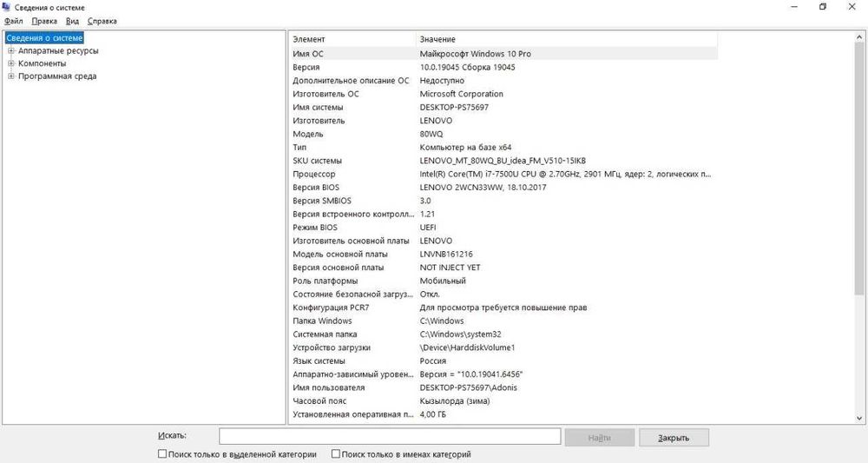Select Сведения о системе tree root
The image size is (868, 463).
(x=44, y=38)
